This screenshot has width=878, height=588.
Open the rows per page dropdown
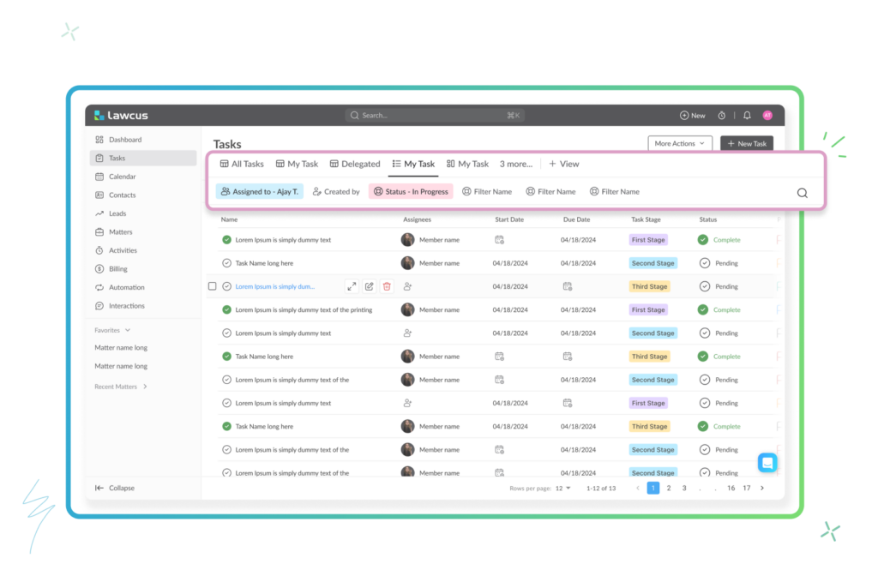click(x=562, y=489)
